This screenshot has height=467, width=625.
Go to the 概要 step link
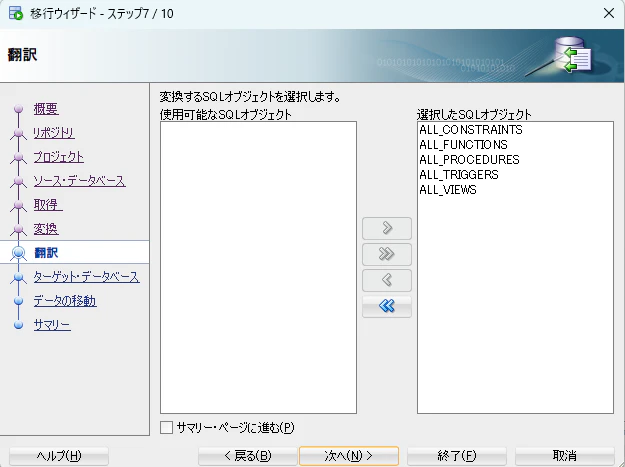pyautogui.click(x=46, y=108)
